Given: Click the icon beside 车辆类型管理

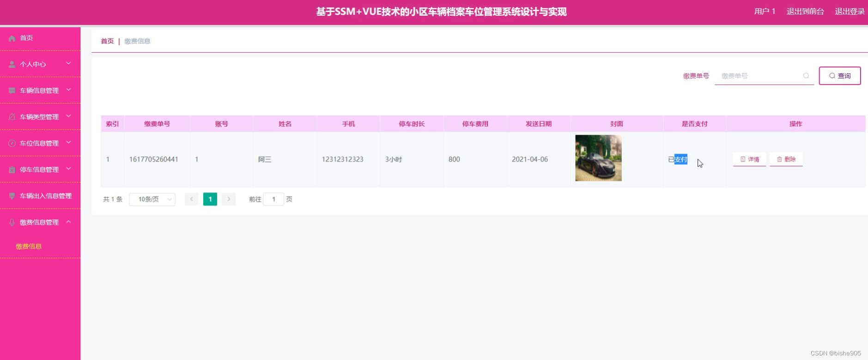Looking at the screenshot, I should click(x=12, y=117).
